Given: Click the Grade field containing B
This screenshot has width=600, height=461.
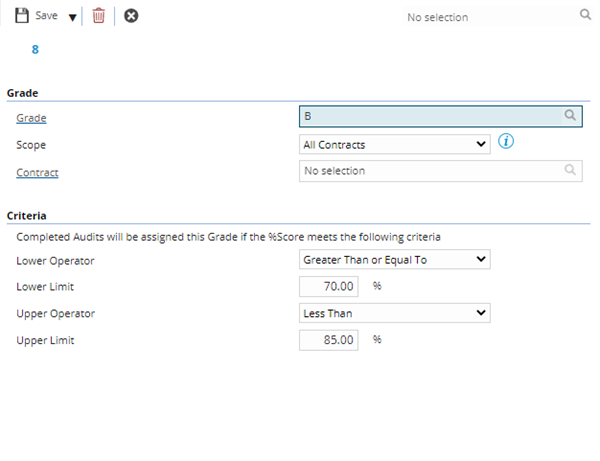Looking at the screenshot, I should coord(430,117).
